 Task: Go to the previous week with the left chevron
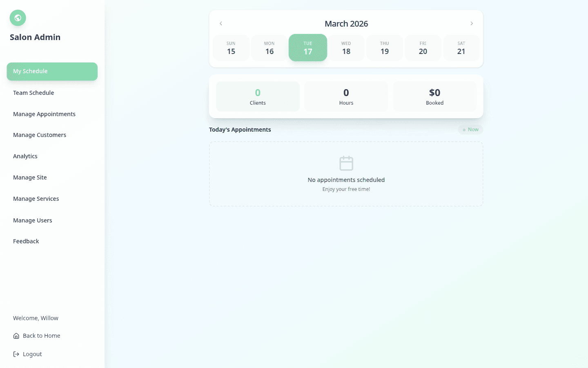(221, 23)
